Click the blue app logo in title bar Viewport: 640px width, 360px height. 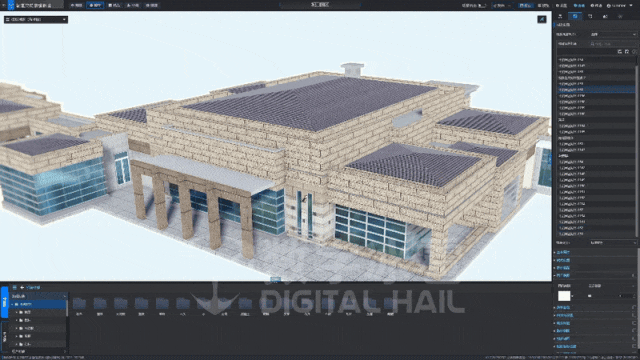[x=11, y=5]
